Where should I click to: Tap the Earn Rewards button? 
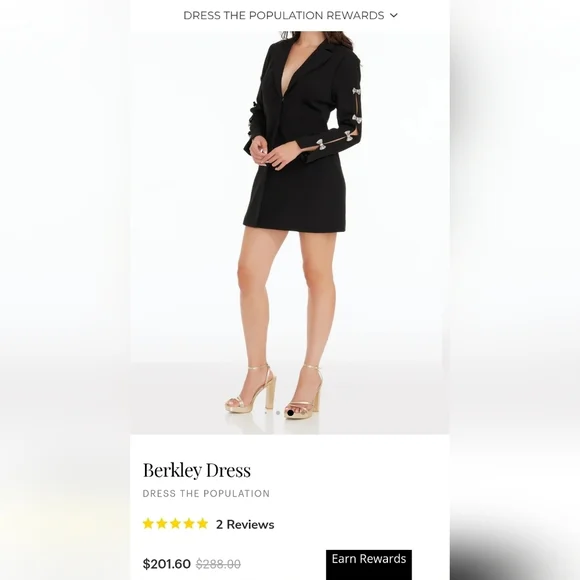tap(369, 564)
